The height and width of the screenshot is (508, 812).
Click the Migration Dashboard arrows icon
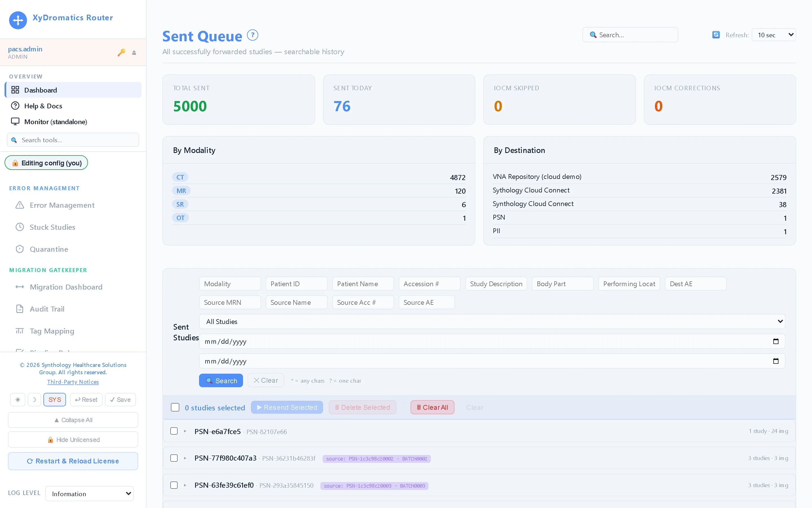tap(20, 287)
